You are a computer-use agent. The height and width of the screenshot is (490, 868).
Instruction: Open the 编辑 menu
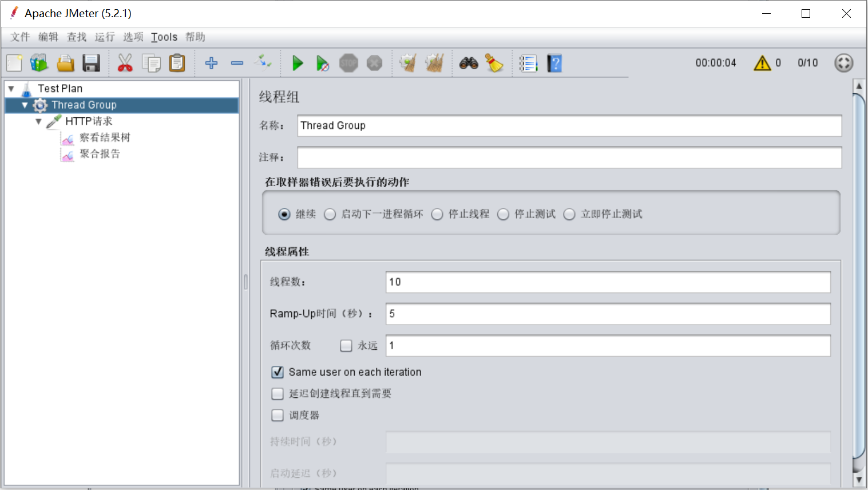pos(48,37)
